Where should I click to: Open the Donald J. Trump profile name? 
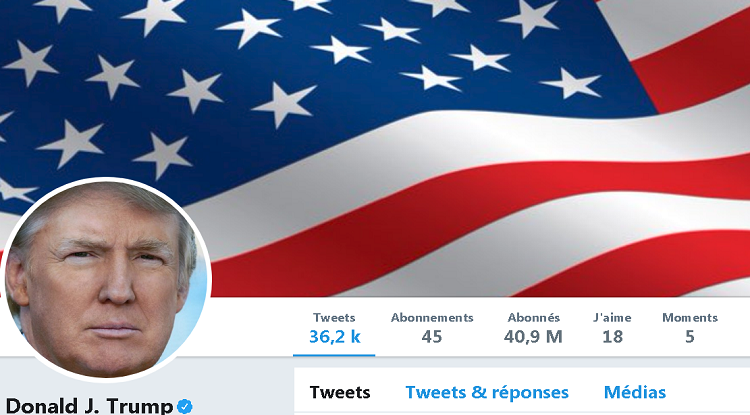89,405
